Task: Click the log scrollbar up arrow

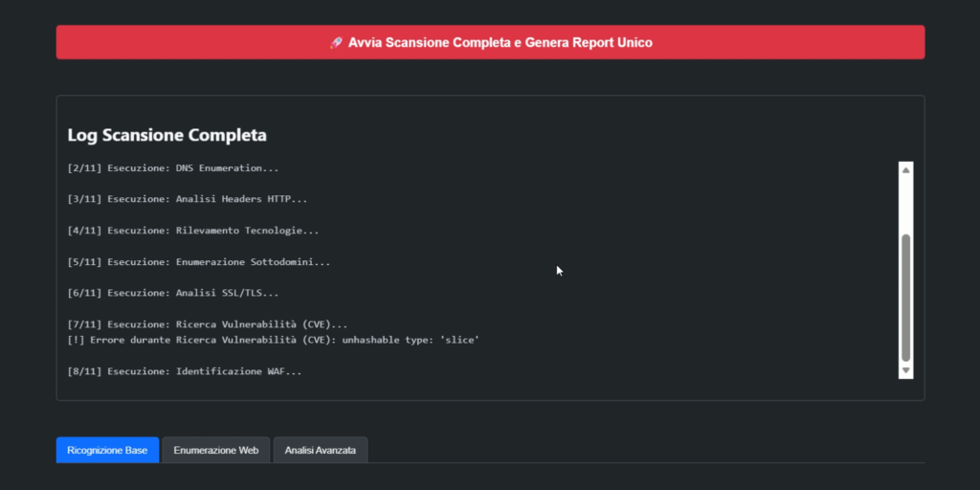Action: point(905,168)
